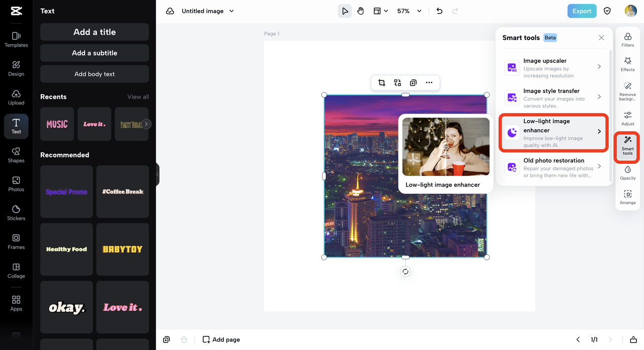Click the Remove background tool
The width and height of the screenshot is (644, 350).
coord(627,92)
